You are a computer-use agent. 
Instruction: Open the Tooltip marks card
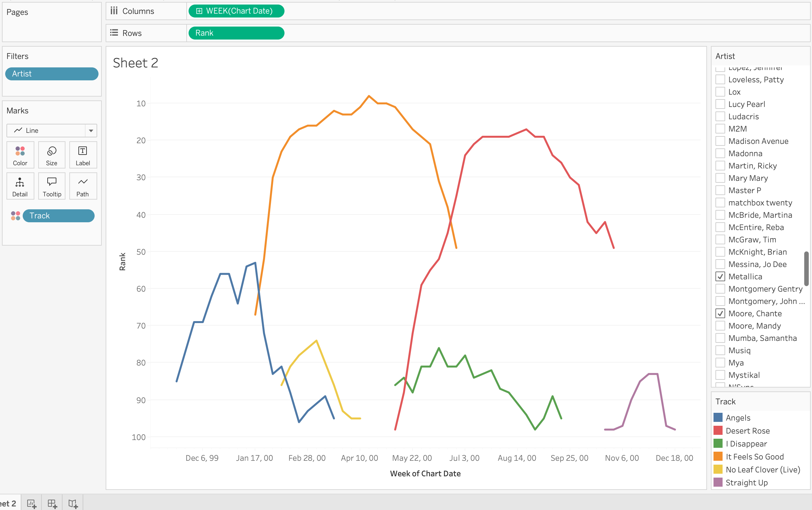(52, 186)
